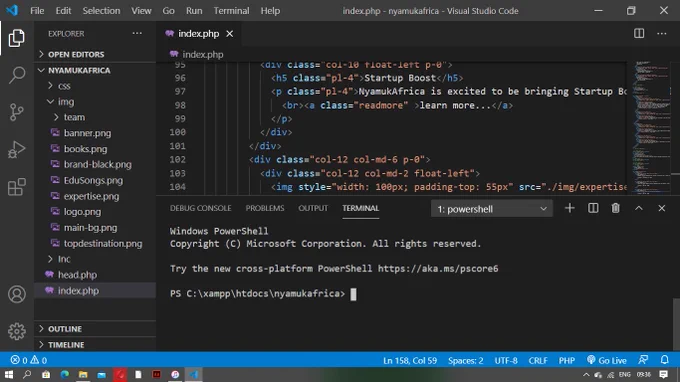Viewport: 680px width, 382px height.
Task: Open the Selection menu
Action: tap(101, 11)
